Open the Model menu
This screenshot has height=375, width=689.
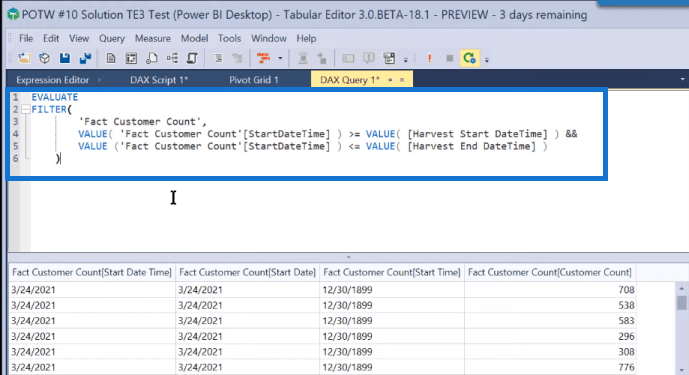pyautogui.click(x=194, y=38)
